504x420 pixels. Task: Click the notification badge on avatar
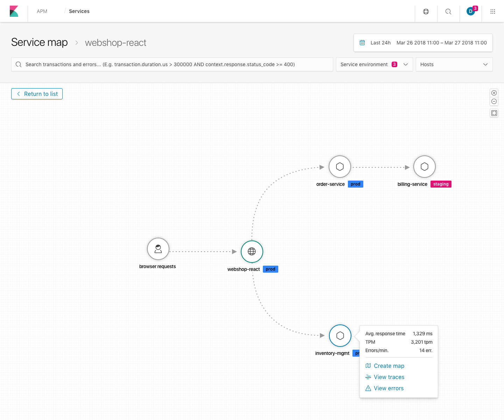click(475, 8)
